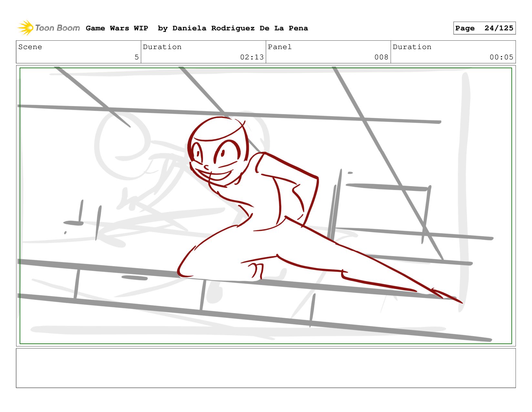Click the scene duration value '02:13'
This screenshot has width=532, height=412.
pyautogui.click(x=252, y=57)
